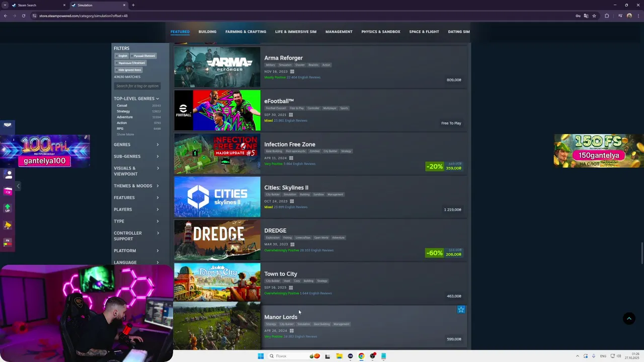Open the Manor Lords title
The image size is (644, 362).
[x=281, y=317]
